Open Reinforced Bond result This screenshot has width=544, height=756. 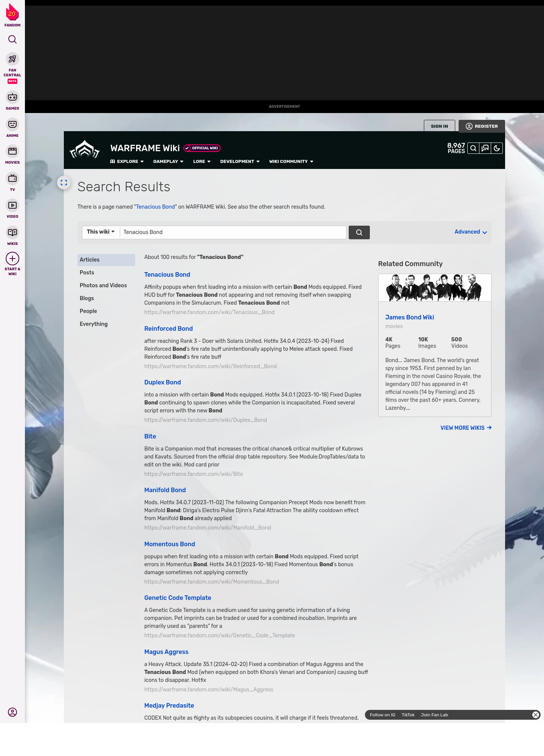pyautogui.click(x=168, y=328)
